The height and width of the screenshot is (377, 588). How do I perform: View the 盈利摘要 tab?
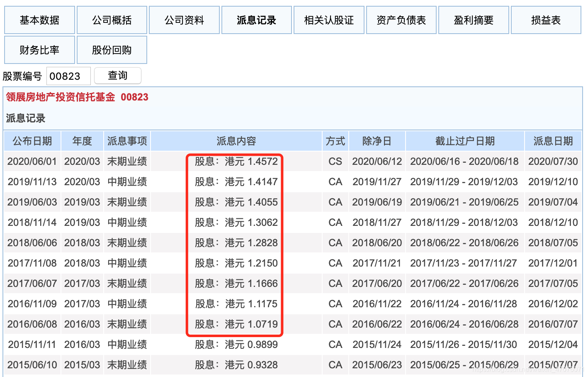click(x=474, y=20)
